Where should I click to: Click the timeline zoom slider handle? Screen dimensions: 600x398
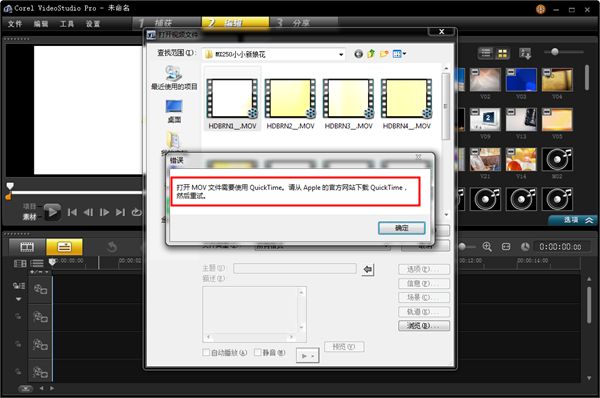pyautogui.click(x=462, y=247)
